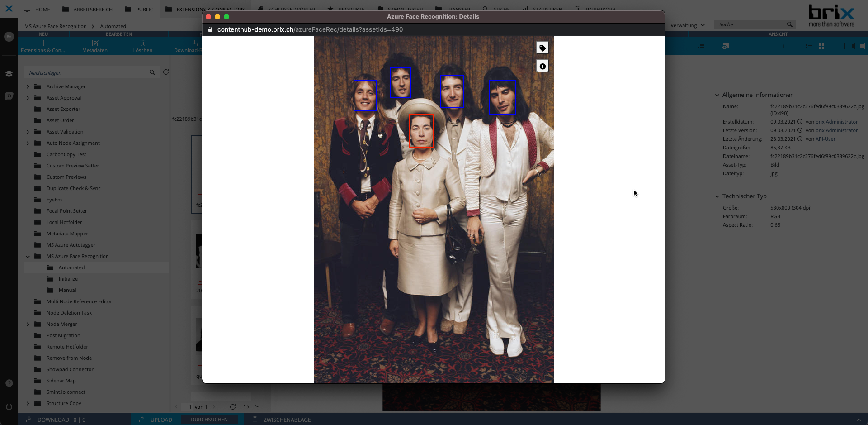Open the ARBEITSBEREICH tab
The height and width of the screenshot is (425, 868).
[x=87, y=9]
